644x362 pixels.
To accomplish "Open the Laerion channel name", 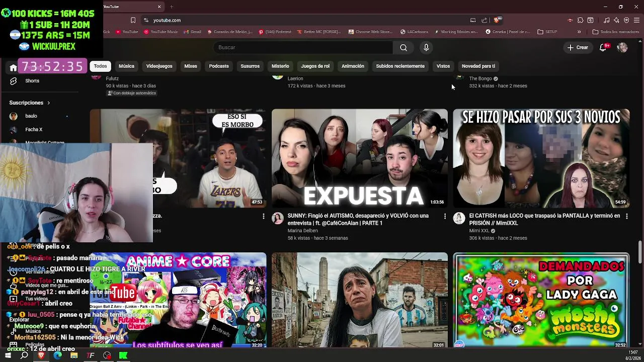I will tap(295, 78).
